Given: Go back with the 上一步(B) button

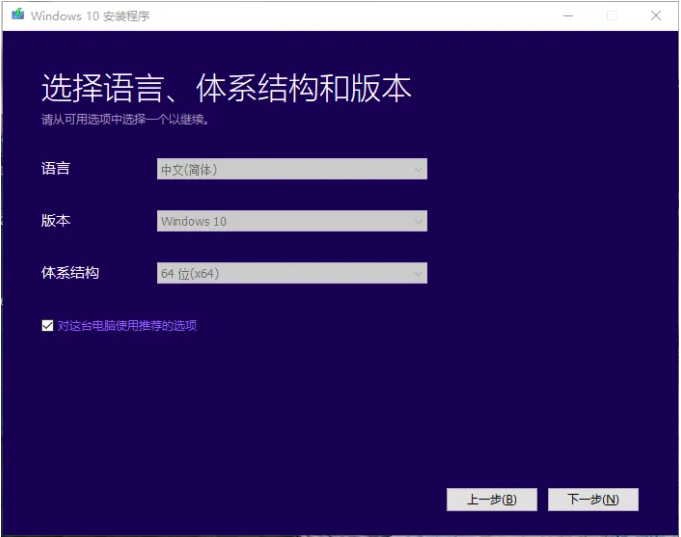Looking at the screenshot, I should coord(492,499).
